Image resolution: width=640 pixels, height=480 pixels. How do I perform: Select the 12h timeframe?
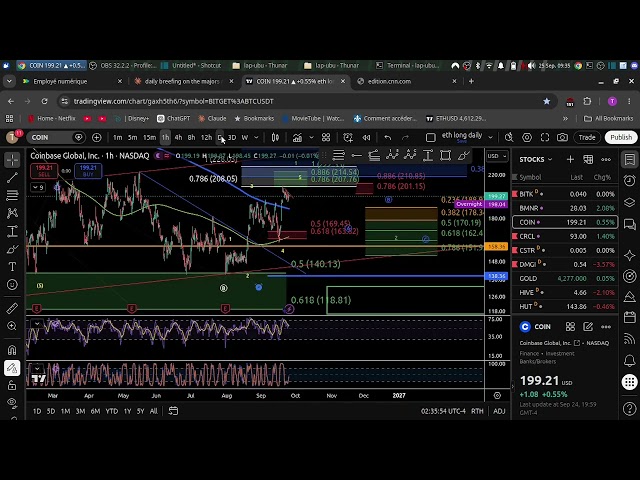click(x=206, y=138)
